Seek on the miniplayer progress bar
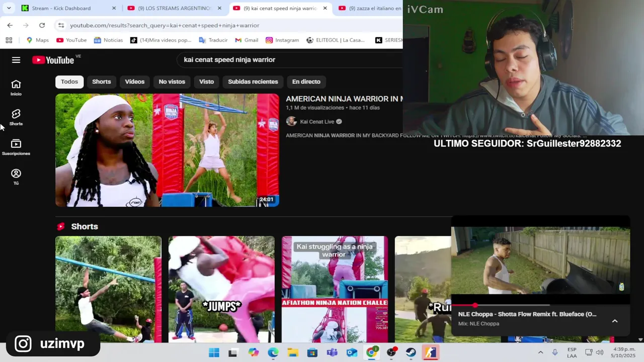 point(540,305)
